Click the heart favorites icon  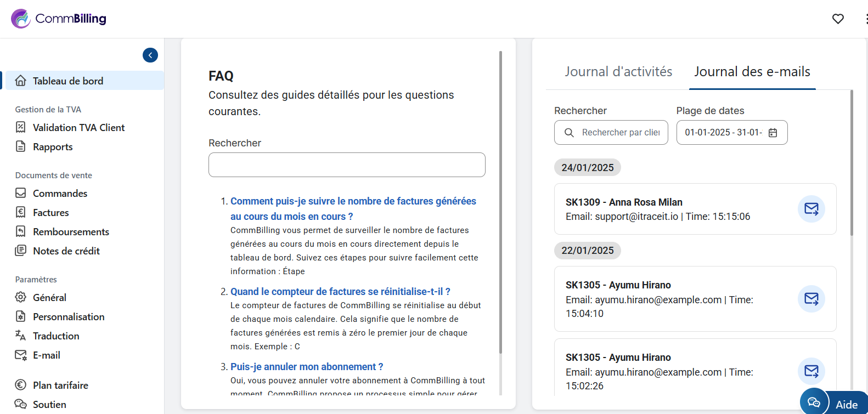[838, 19]
